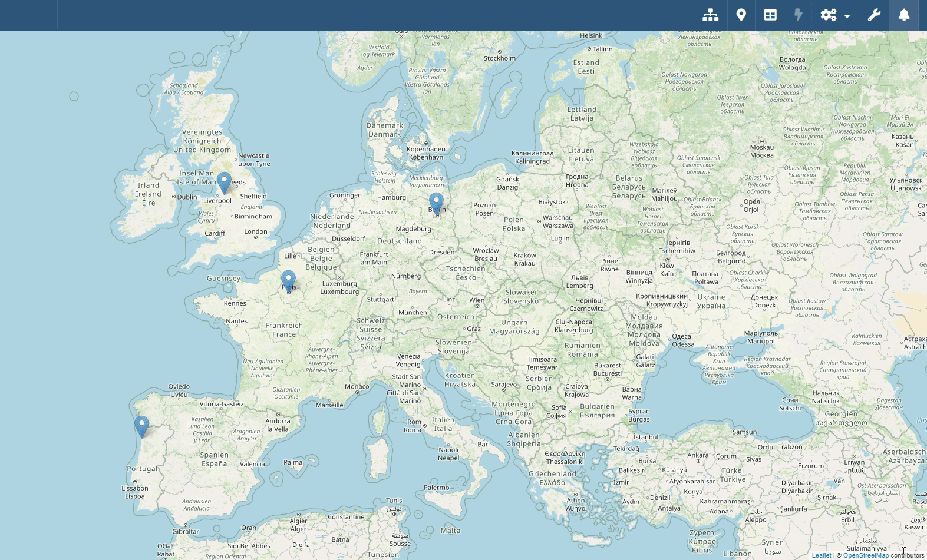This screenshot has width=927, height=560.
Task: Open the OpenStreetMap link
Action: coord(866,555)
